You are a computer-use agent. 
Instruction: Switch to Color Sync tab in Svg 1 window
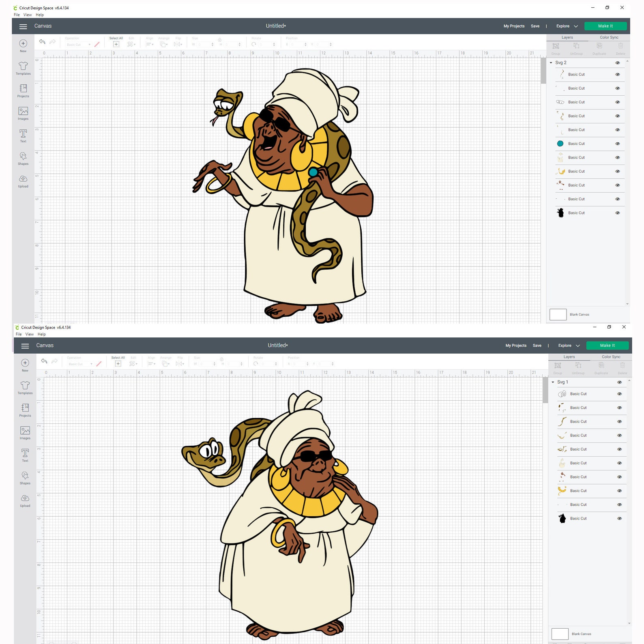[x=611, y=357]
